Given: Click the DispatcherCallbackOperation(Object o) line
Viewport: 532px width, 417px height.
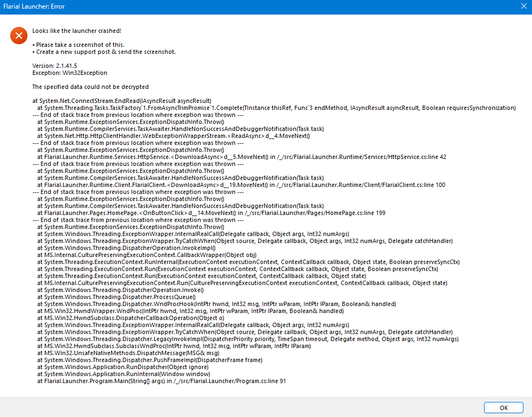Looking at the screenshot, I should point(130,318).
